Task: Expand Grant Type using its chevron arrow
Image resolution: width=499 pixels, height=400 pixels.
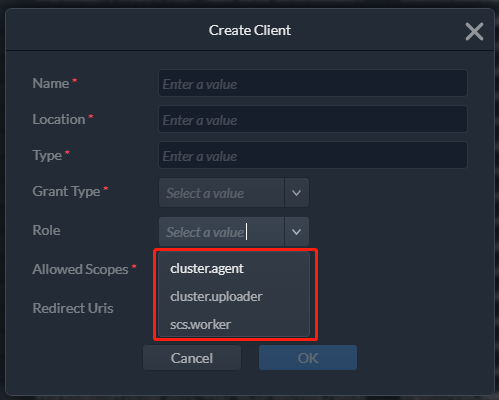Action: (296, 193)
